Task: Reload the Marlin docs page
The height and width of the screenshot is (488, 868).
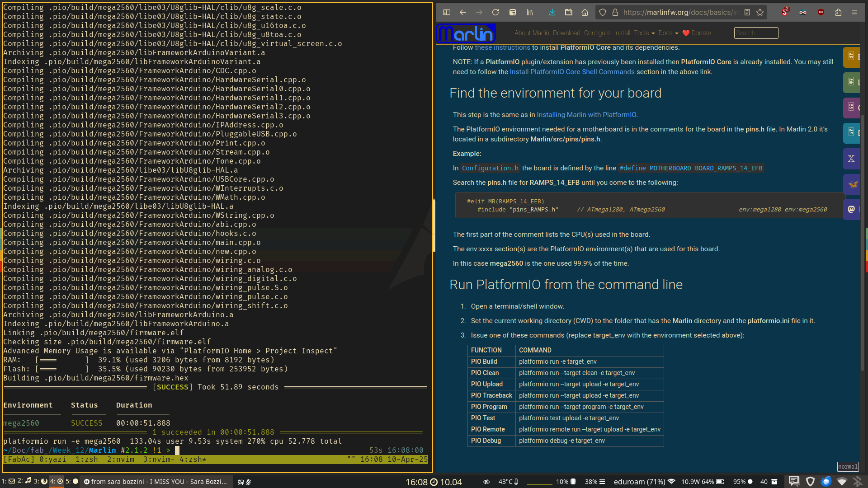Action: 495,13
